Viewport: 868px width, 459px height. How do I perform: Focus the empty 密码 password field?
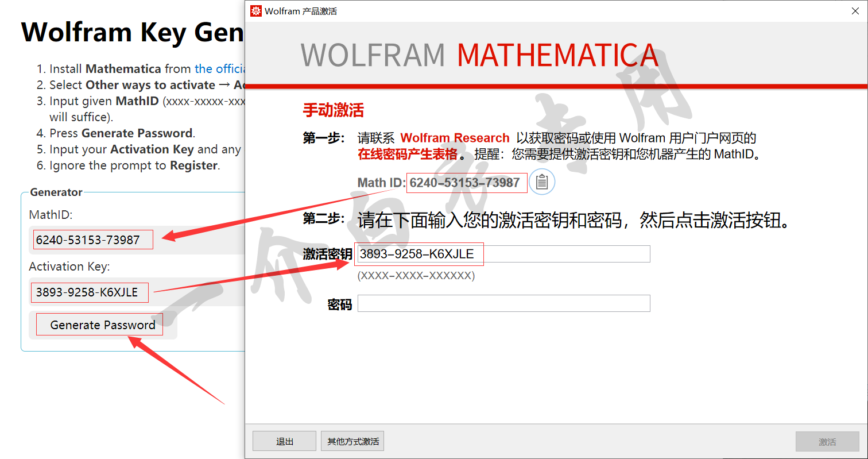(x=503, y=303)
